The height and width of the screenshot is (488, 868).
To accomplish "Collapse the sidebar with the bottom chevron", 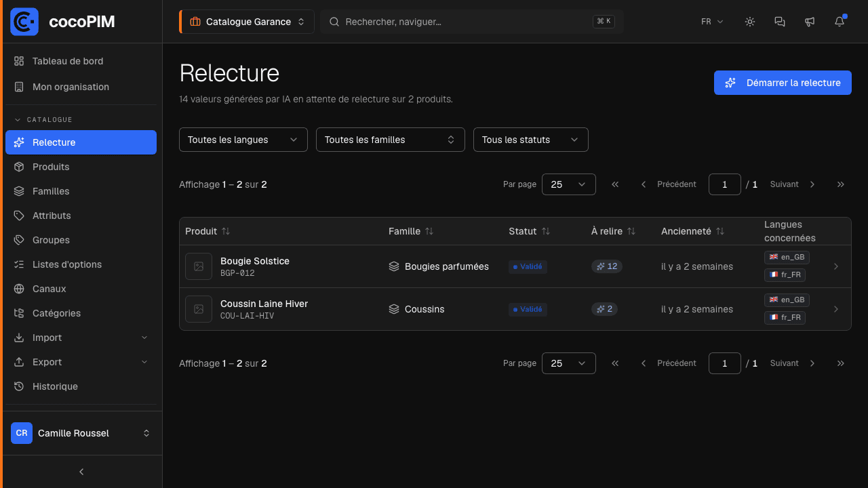I will (x=81, y=472).
